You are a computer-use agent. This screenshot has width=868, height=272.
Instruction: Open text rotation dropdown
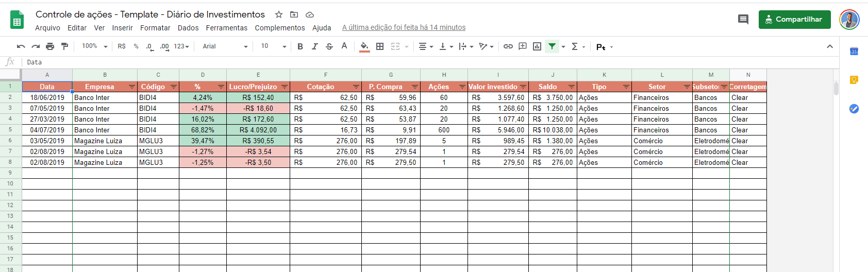pyautogui.click(x=486, y=46)
